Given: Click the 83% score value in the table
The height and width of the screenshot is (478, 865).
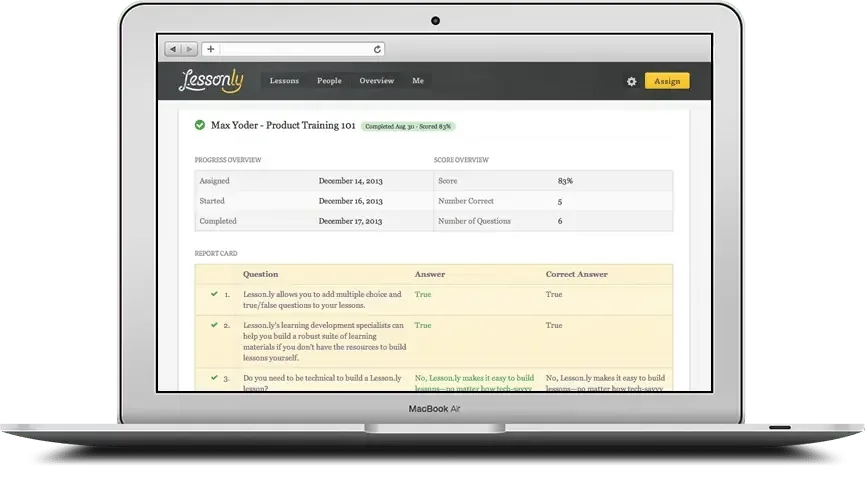Looking at the screenshot, I should click(x=565, y=181).
